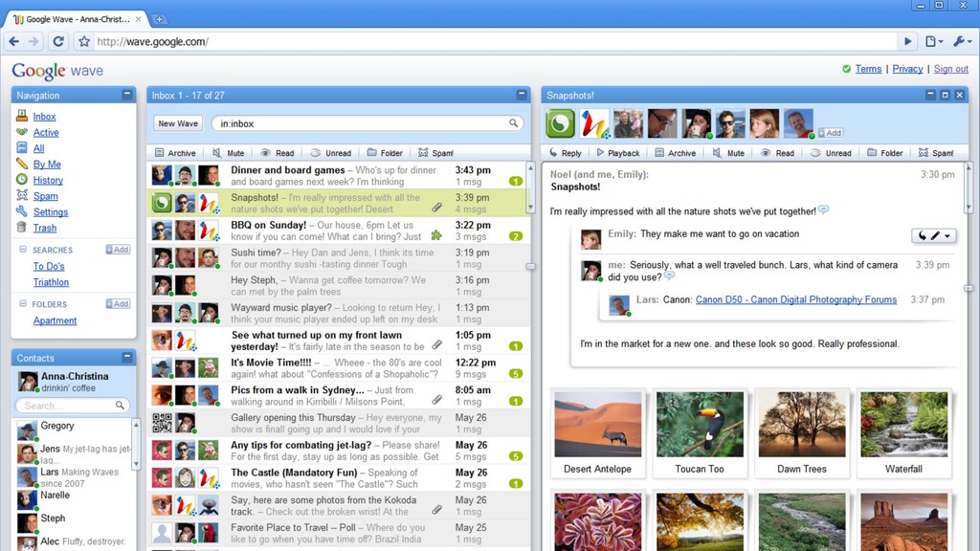Search contacts field in Contacts panel
The image size is (980, 551).
click(73, 406)
